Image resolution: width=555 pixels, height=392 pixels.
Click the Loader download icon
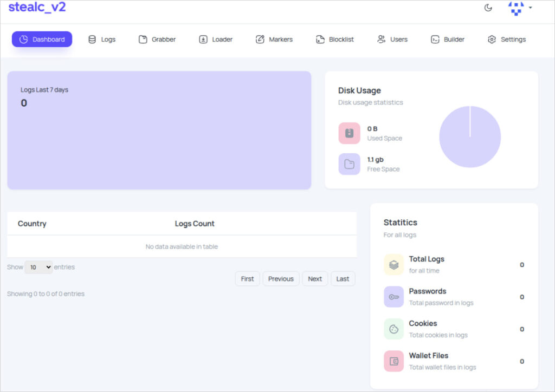tap(204, 39)
